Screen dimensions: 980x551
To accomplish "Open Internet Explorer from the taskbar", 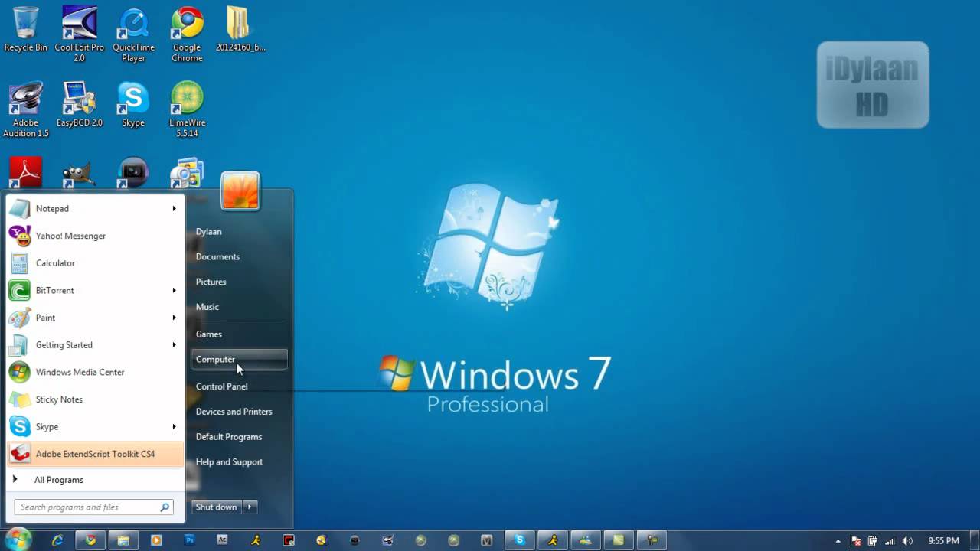I will click(57, 540).
